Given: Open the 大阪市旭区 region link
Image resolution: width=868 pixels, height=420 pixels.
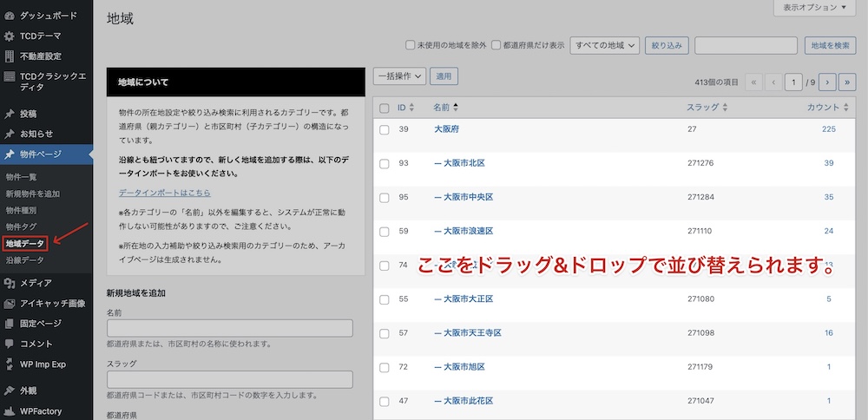Looking at the screenshot, I should pyautogui.click(x=459, y=367).
